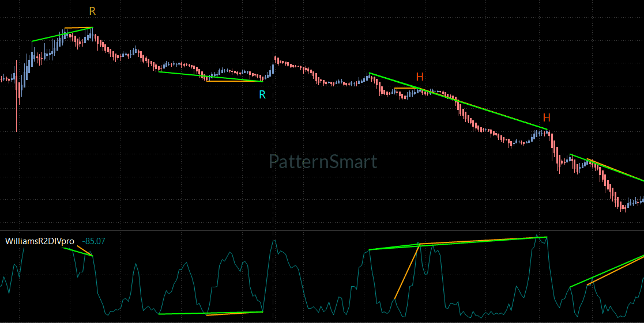The width and height of the screenshot is (644, 323).
Task: Click the WilliamsR2DIVpro indicator name
Action: (x=39, y=241)
